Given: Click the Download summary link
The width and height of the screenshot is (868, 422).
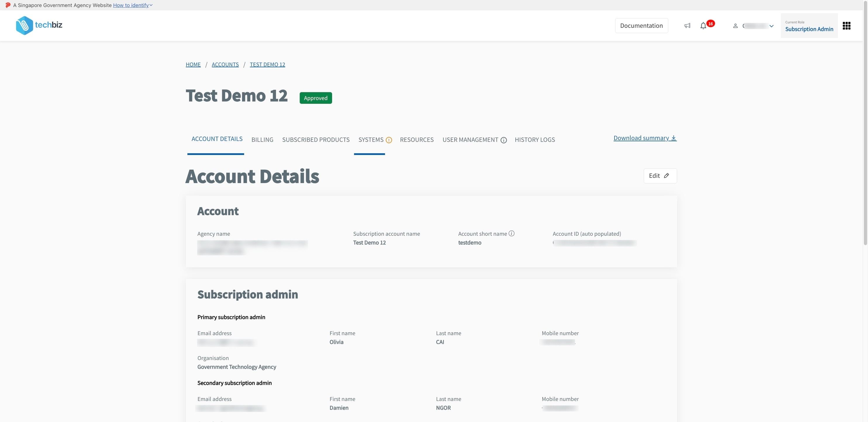Looking at the screenshot, I should pos(645,138).
